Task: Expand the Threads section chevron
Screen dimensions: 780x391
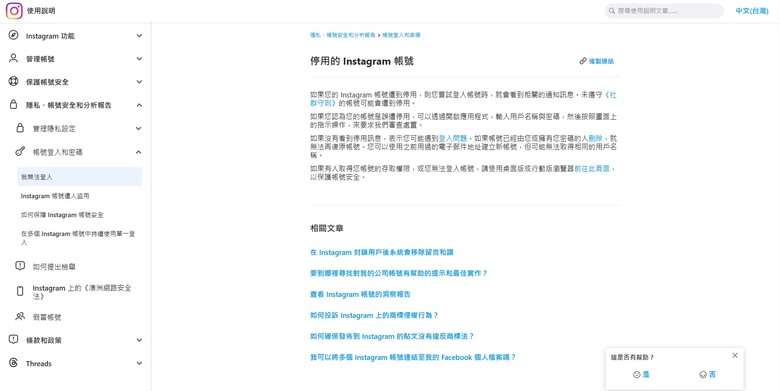Action: tap(139, 364)
